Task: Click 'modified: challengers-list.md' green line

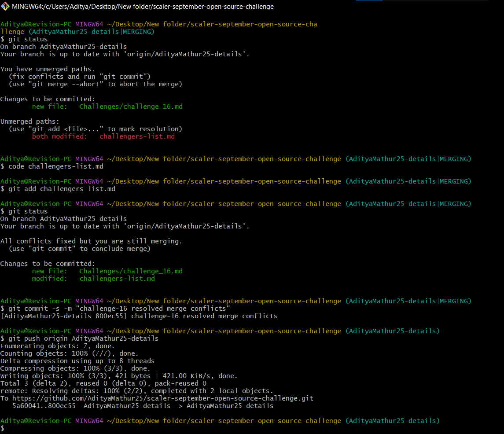Action: 93,279
